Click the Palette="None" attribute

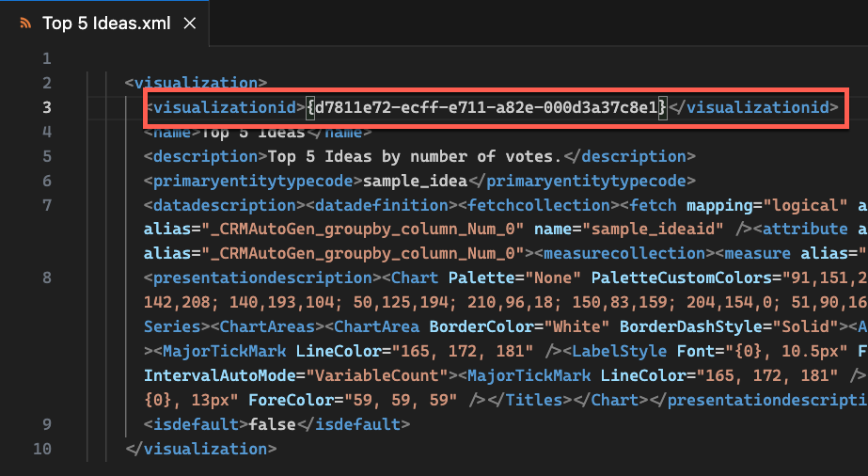point(514,278)
